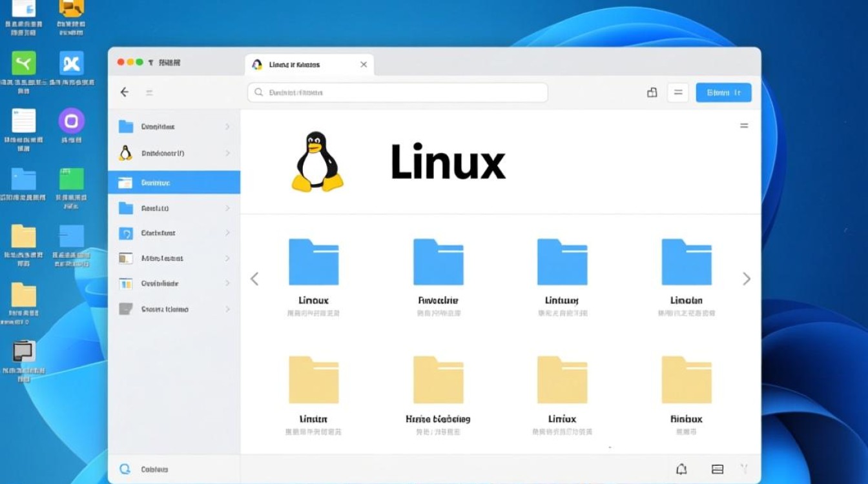Click the left arrow to go to previous folders
Image resolution: width=868 pixels, height=484 pixels.
point(254,278)
